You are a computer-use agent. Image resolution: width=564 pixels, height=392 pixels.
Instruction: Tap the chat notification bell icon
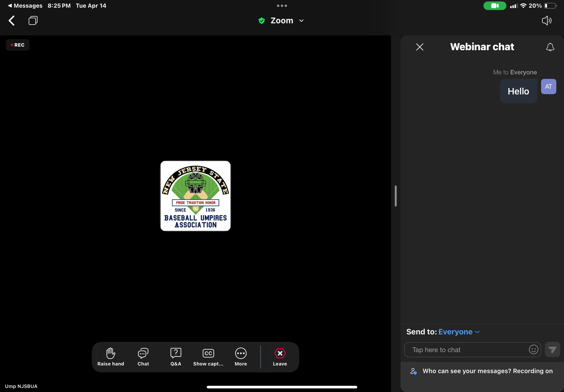(550, 47)
